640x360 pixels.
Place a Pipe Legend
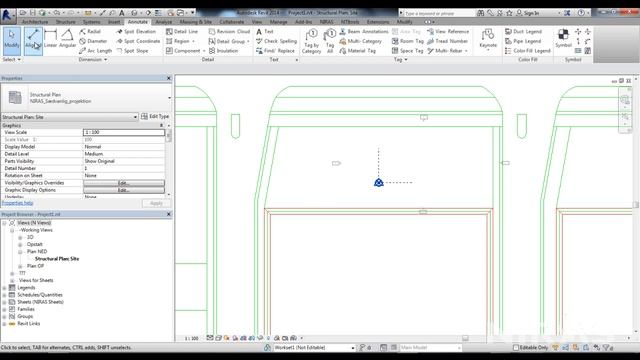(523, 41)
